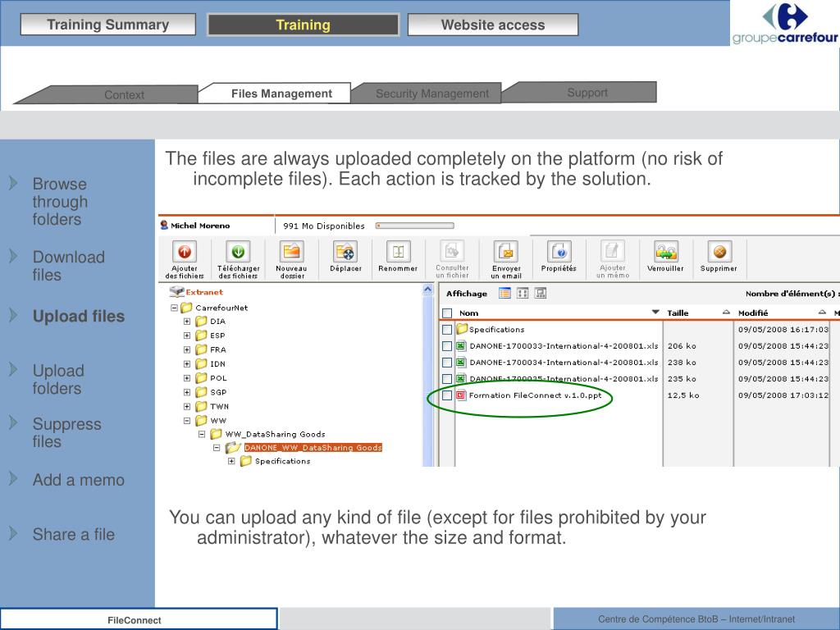Select DANONE_WW_DataSharing Goods folder in tree
This screenshot has height=630, width=840.
click(313, 447)
